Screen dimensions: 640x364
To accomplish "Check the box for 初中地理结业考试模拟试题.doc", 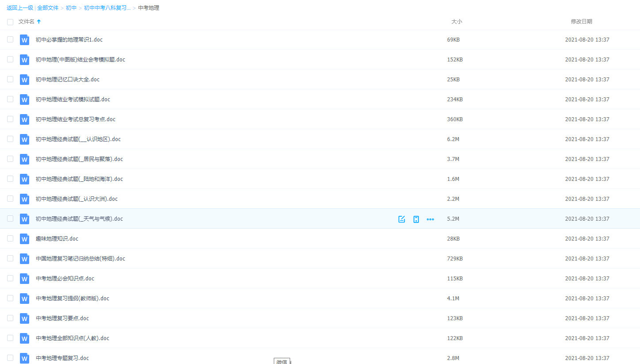I will [10, 99].
